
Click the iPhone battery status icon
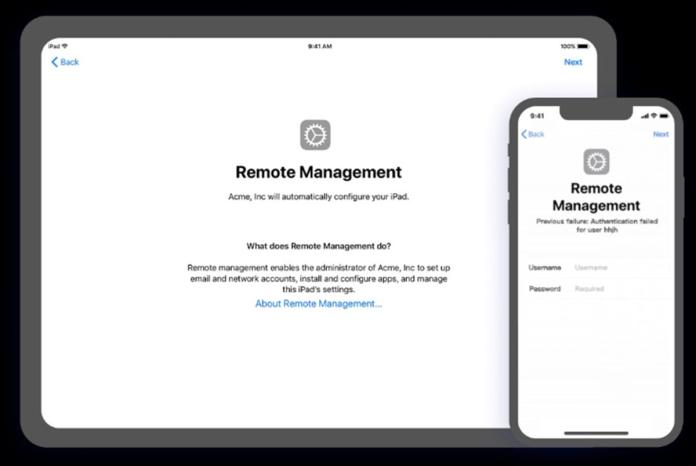coord(664,116)
